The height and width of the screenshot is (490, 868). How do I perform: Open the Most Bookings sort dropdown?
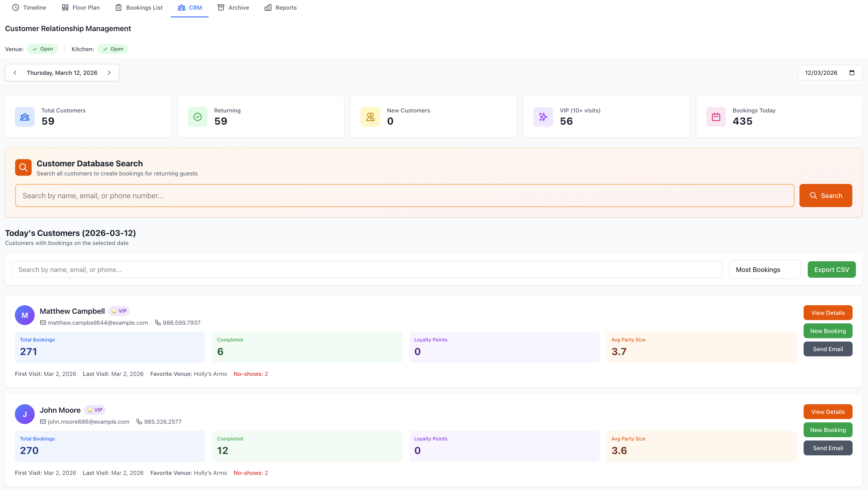tap(765, 269)
